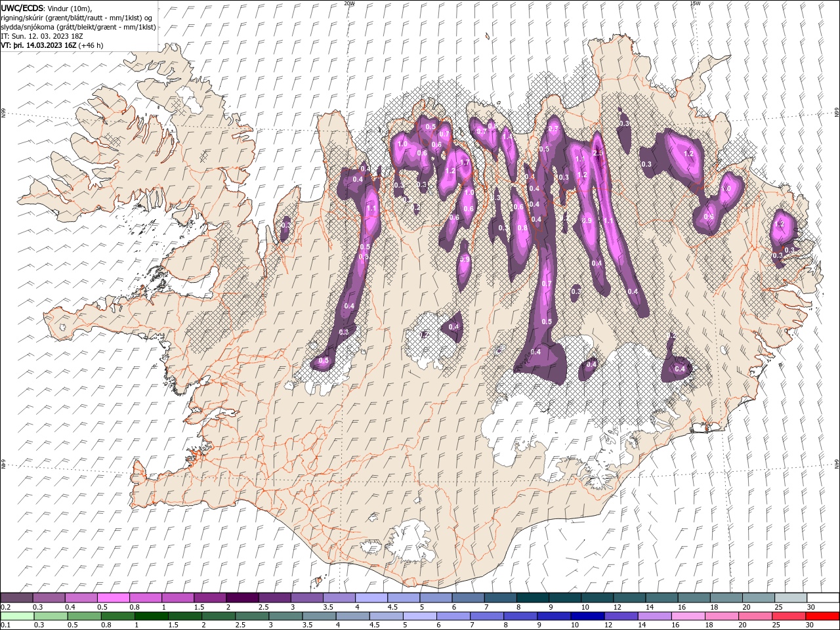The image size is (840, 630).
Task: Pick darkest green lower swatch between 1 and 1.5
Action: (x=151, y=616)
